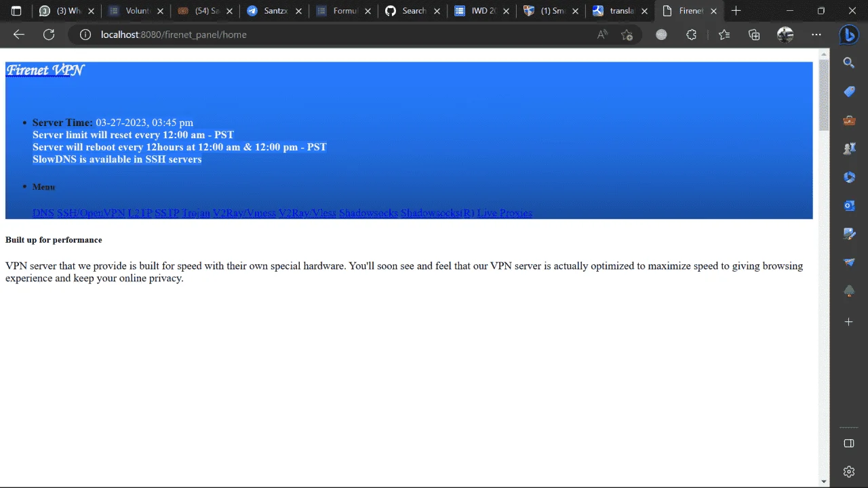Open sidebar Outlook icon
Image resolution: width=868 pixels, height=488 pixels.
point(848,205)
